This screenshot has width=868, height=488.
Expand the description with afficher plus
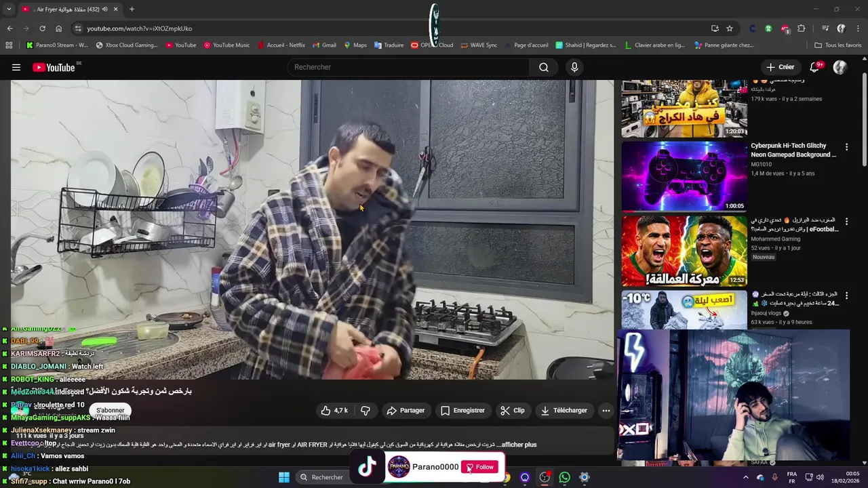[x=519, y=445]
